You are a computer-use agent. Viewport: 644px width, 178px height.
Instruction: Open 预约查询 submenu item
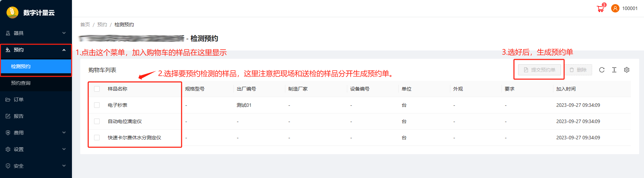pyautogui.click(x=21, y=83)
